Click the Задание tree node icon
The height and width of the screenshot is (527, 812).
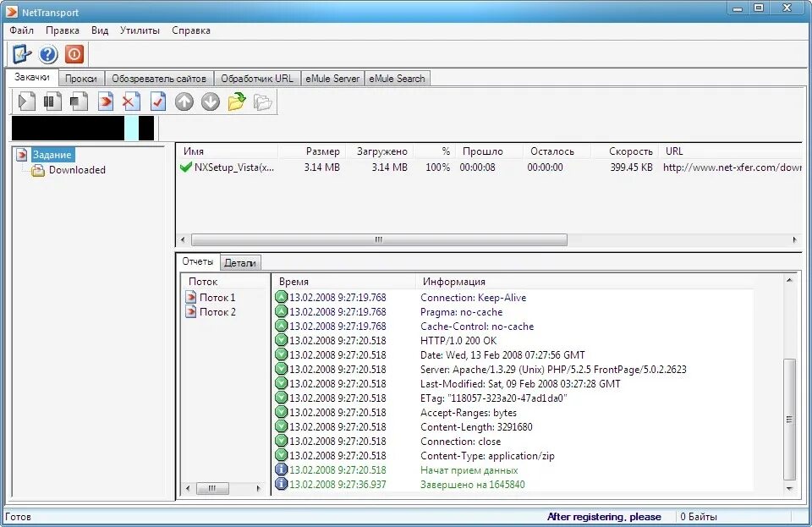[x=22, y=154]
